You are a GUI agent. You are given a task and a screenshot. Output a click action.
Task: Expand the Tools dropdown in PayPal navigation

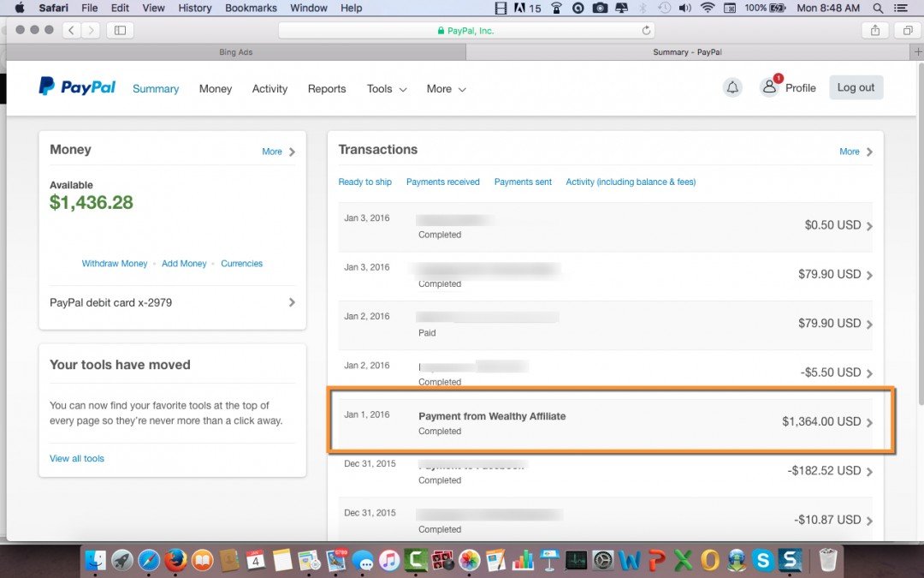click(387, 88)
